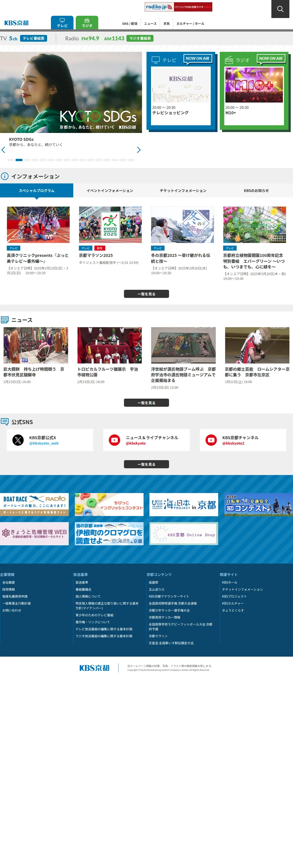Screen dimensions: 293x868
Task: Open 浮世絵が源氏物語ブーム news article
Action: pyautogui.click(x=183, y=359)
